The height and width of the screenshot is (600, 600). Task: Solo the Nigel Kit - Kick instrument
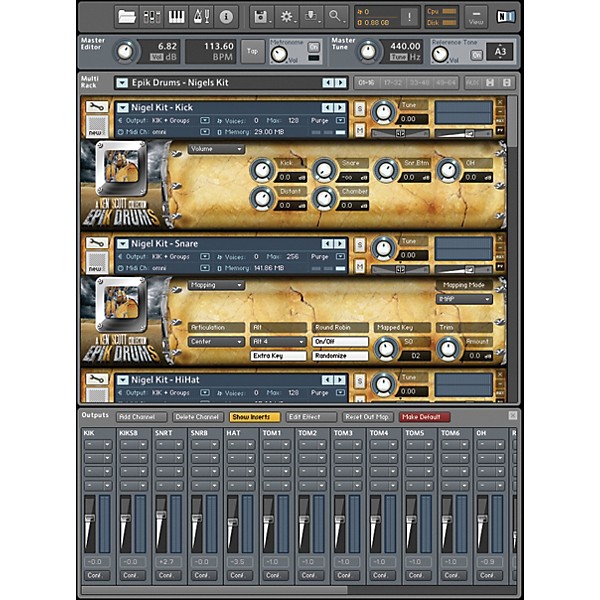pos(359,109)
